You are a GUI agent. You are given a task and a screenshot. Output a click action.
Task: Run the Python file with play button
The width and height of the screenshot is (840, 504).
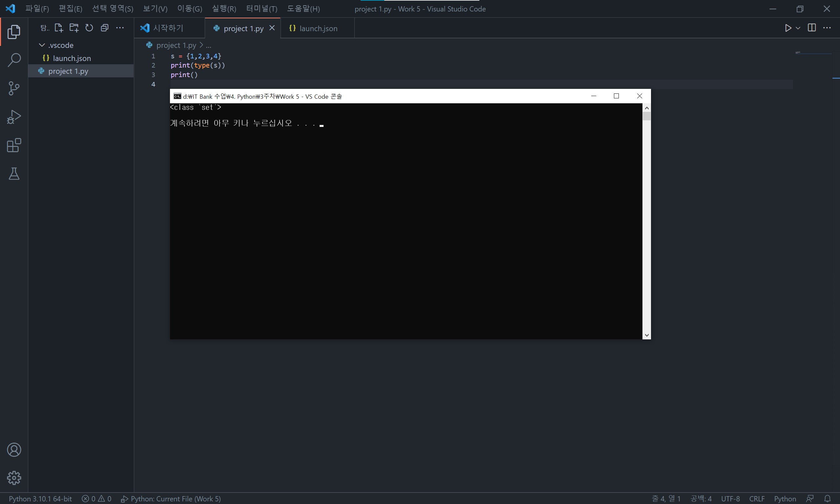pos(788,28)
